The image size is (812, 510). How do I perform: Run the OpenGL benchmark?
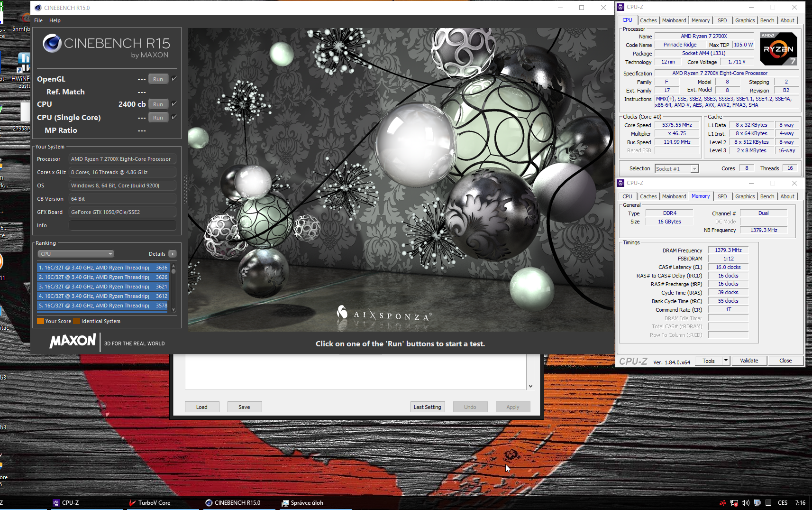[158, 79]
